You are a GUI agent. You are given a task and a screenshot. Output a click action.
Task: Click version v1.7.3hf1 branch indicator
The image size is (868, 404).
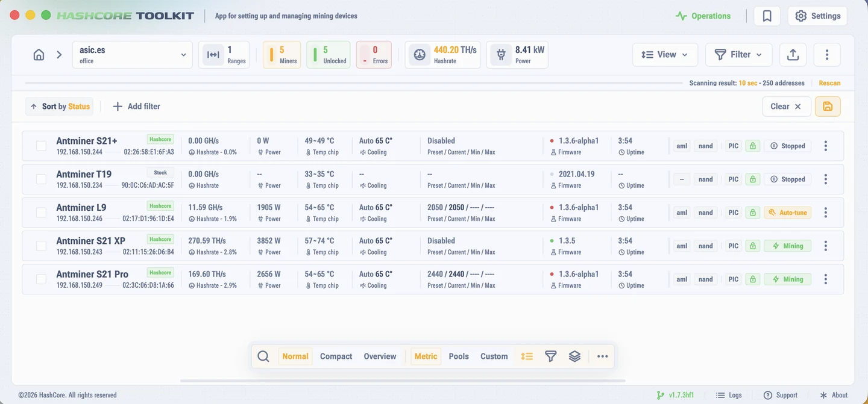point(676,395)
